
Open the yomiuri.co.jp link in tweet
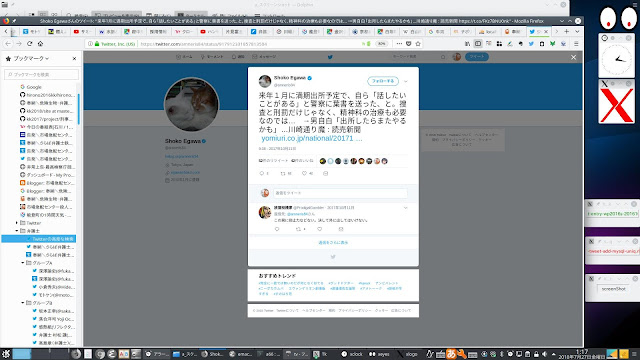click(311, 138)
